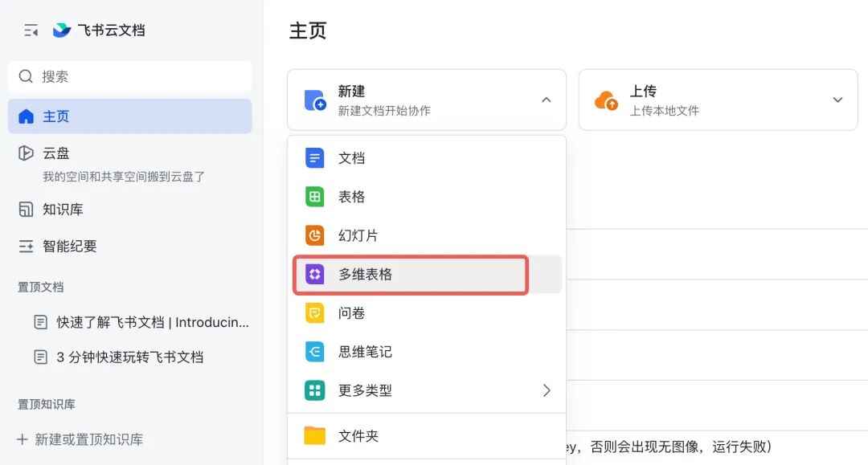Click the orange 幻灯片 slides icon
Image resolution: width=868 pixels, height=465 pixels.
click(314, 235)
